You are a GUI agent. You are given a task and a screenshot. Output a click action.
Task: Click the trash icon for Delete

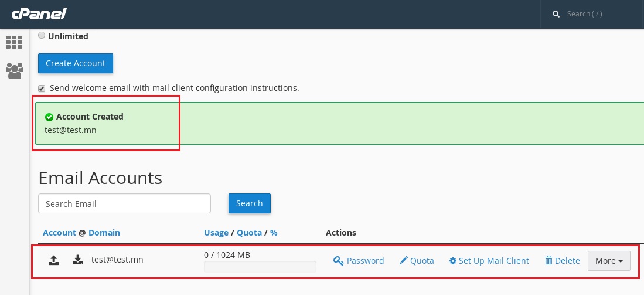point(548,260)
